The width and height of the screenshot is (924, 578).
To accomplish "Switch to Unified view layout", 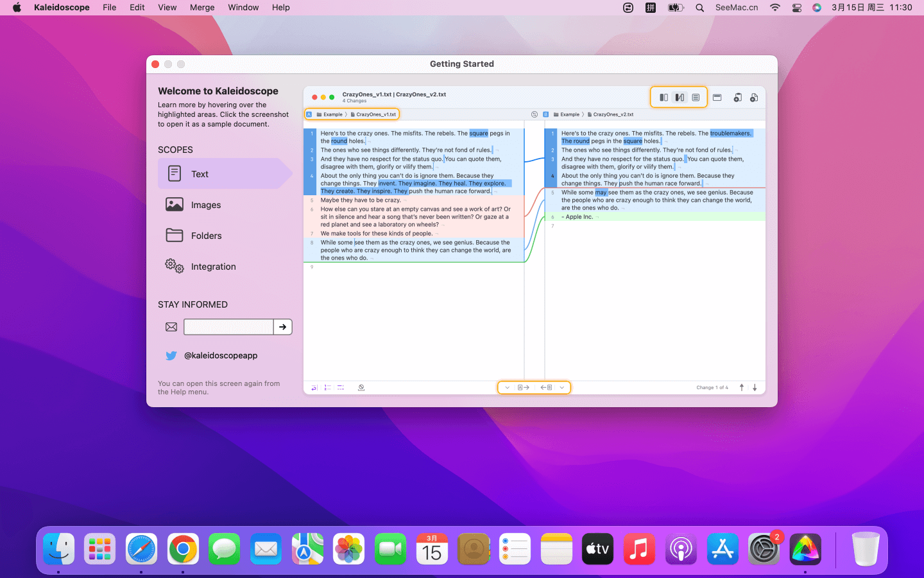I will point(696,98).
